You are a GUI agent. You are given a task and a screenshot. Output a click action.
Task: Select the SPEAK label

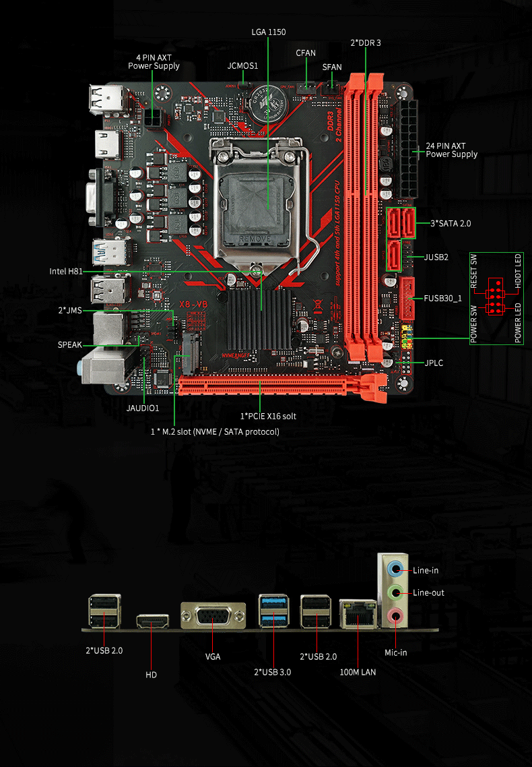(x=70, y=345)
